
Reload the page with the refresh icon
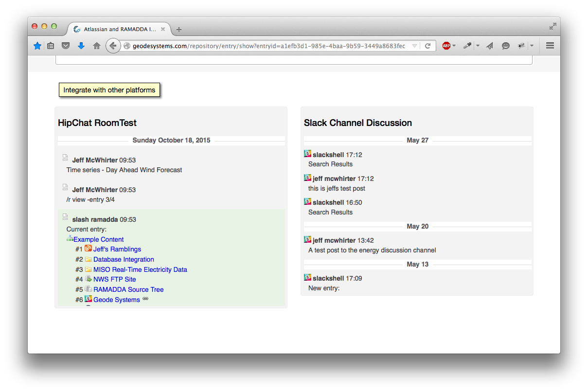click(x=428, y=46)
